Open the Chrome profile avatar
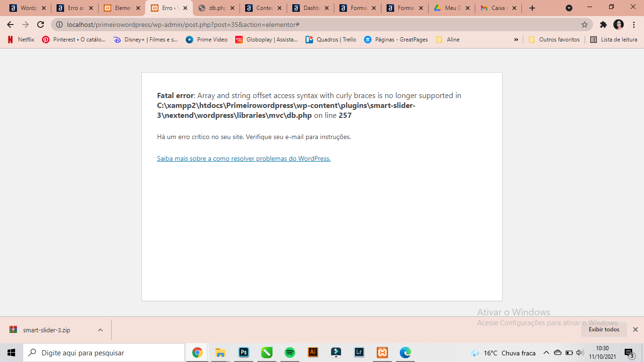The width and height of the screenshot is (644, 362). (x=619, y=25)
